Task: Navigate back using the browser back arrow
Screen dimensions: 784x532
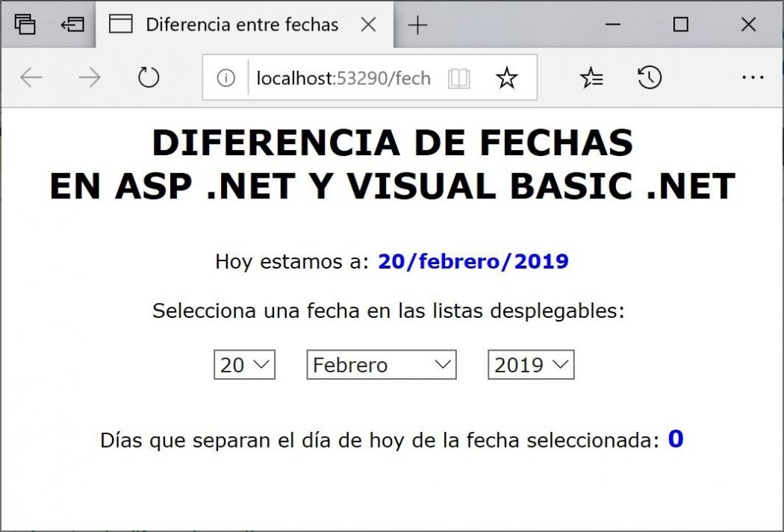Action: coord(30,77)
